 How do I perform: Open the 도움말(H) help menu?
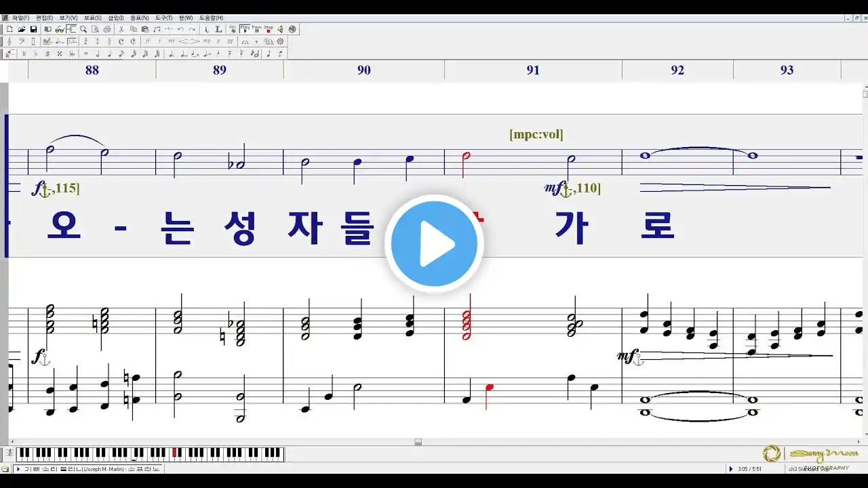point(211,18)
